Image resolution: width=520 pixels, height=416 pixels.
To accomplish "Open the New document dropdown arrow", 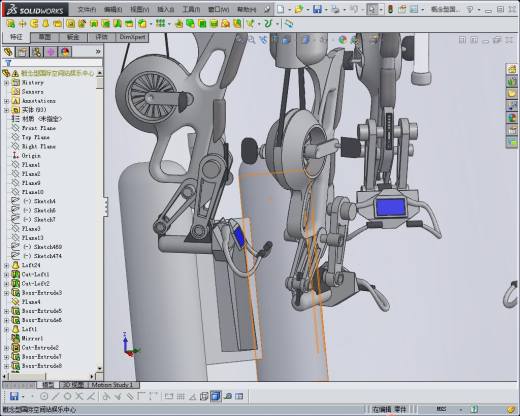I will (289, 10).
